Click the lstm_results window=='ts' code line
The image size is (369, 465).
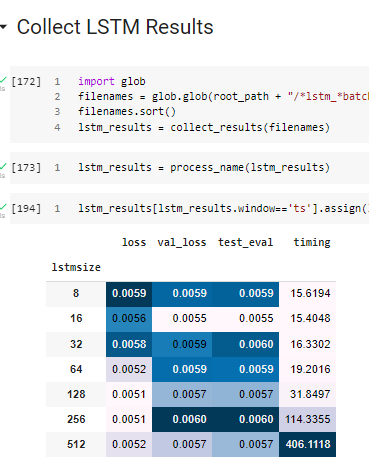coord(223,208)
